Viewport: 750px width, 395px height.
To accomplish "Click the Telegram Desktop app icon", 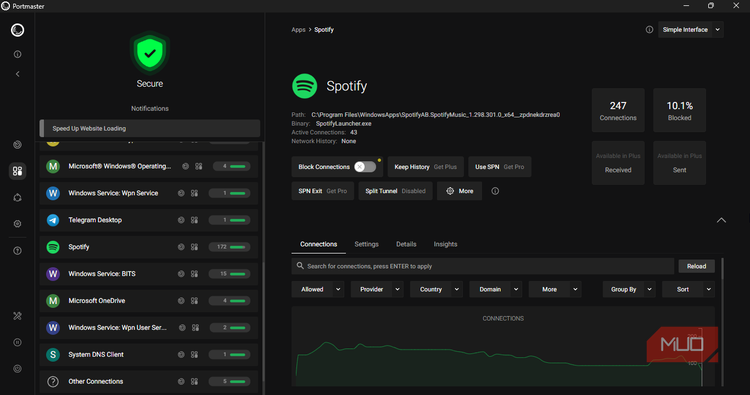I will 53,220.
